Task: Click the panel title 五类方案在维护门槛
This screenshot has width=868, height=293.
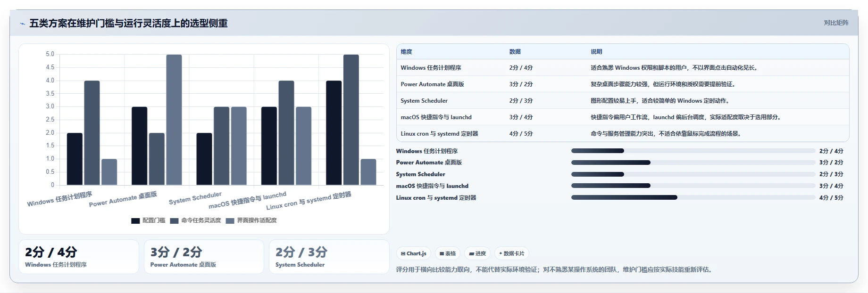Action: pyautogui.click(x=128, y=23)
